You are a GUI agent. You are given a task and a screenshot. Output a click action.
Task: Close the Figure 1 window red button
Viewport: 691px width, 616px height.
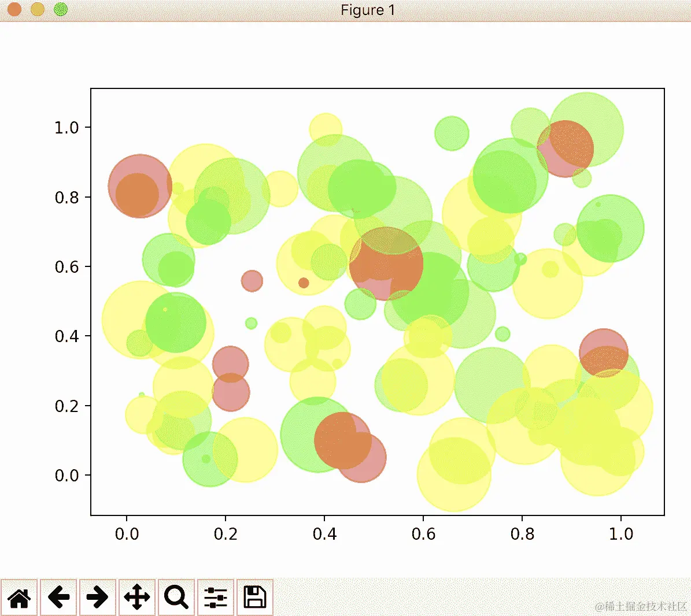click(x=14, y=9)
